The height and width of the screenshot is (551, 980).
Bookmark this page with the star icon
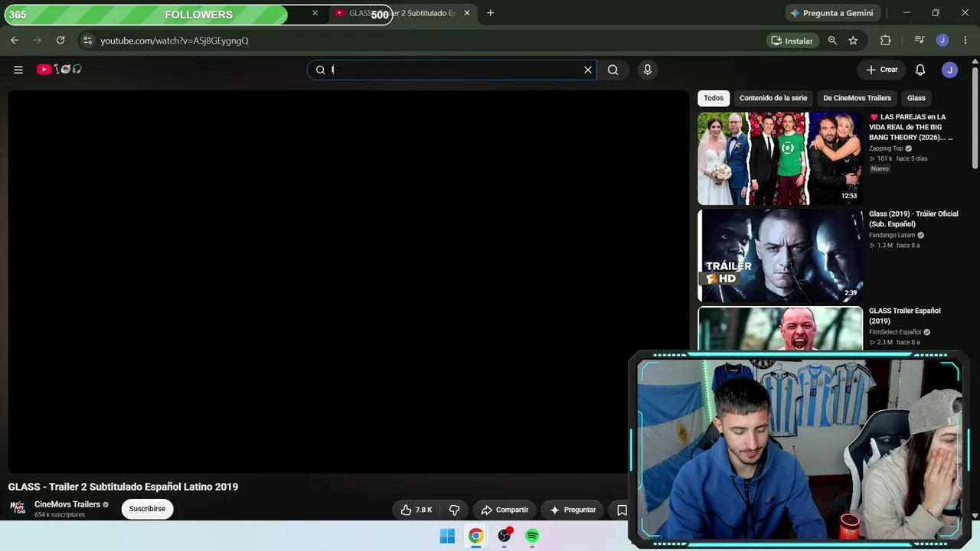pos(853,41)
